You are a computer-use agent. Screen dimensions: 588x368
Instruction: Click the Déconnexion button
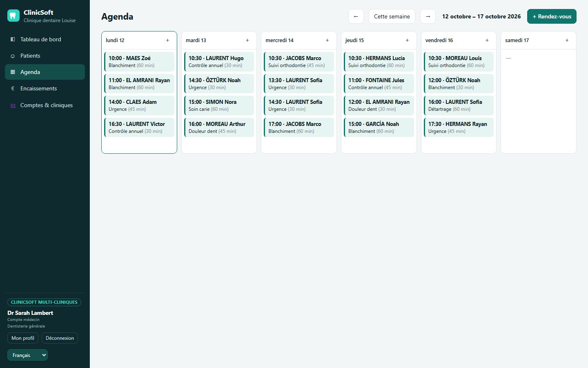60,338
